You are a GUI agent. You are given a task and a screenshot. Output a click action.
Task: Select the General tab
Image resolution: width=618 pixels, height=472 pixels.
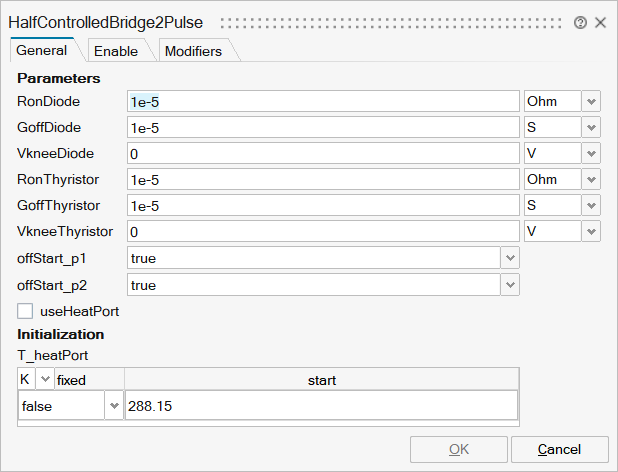point(42,50)
